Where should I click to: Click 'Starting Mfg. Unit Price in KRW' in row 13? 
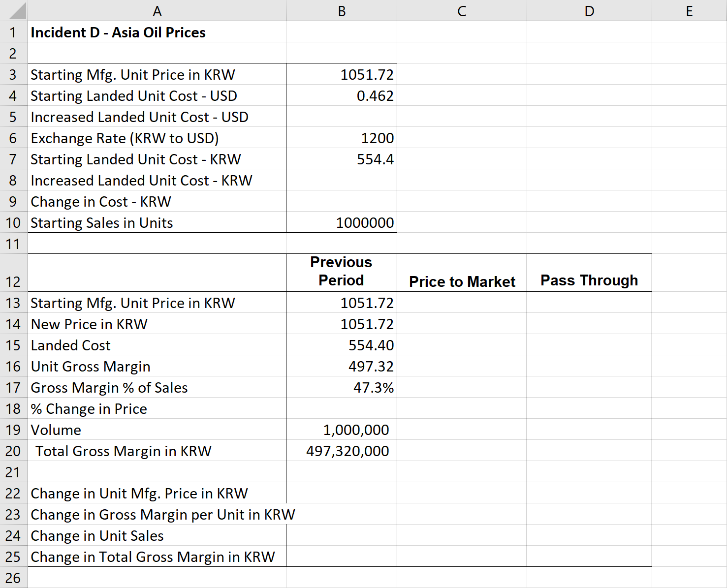pyautogui.click(x=133, y=303)
